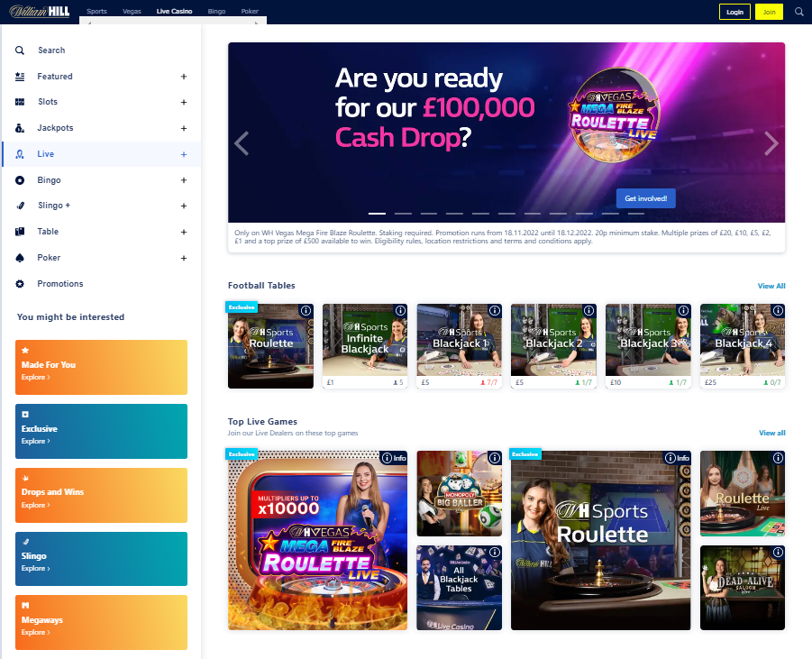Open View All for Football Tables
The width and height of the screenshot is (812, 659).
(x=771, y=286)
